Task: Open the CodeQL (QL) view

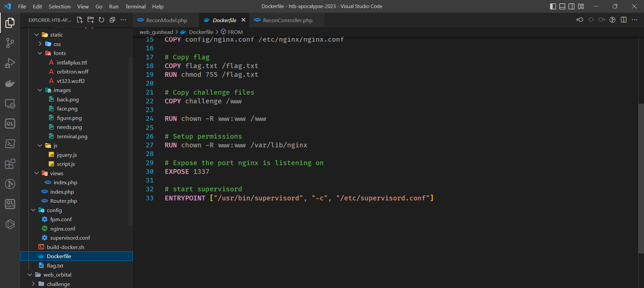Action: pos(10,124)
